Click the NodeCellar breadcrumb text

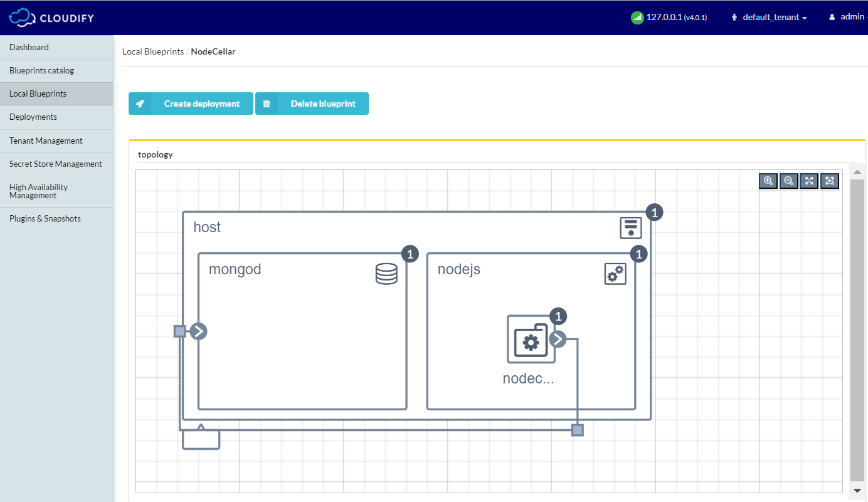(213, 51)
